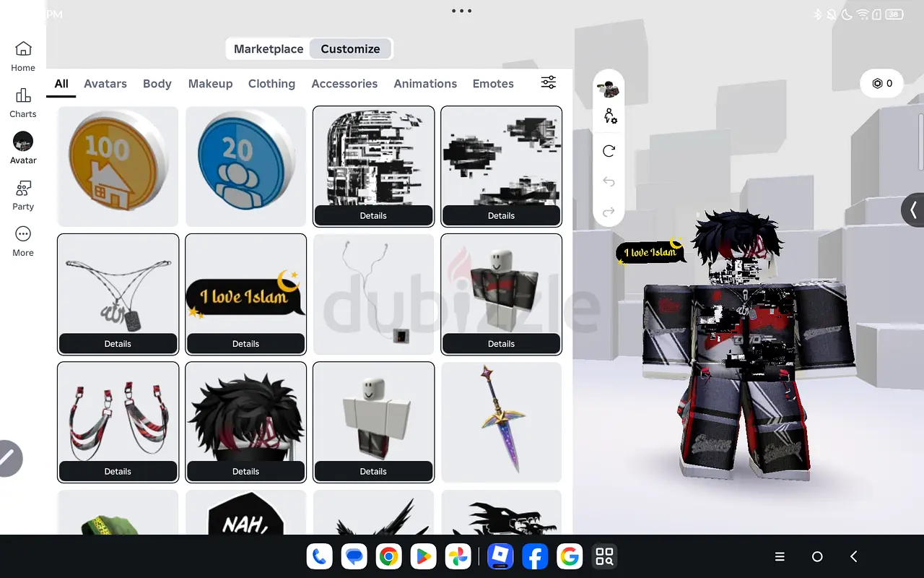
Task: Launch Messages from the taskbar
Action: tap(354, 556)
